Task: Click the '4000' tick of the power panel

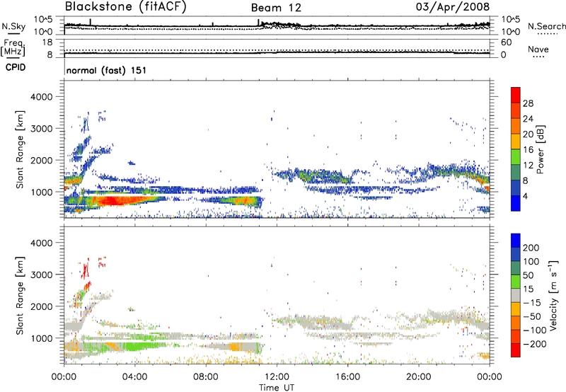Action: point(42,97)
